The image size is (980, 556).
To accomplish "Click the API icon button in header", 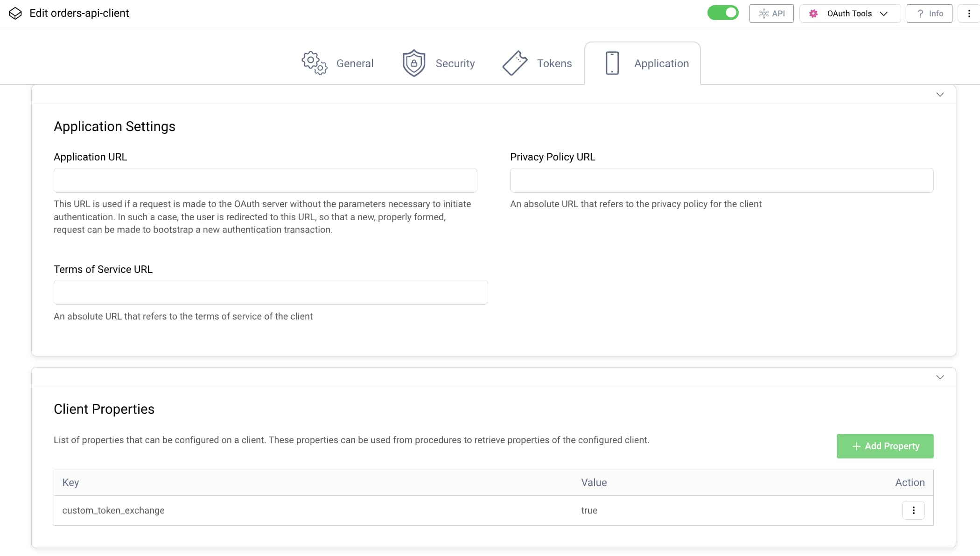I will coord(764,14).
